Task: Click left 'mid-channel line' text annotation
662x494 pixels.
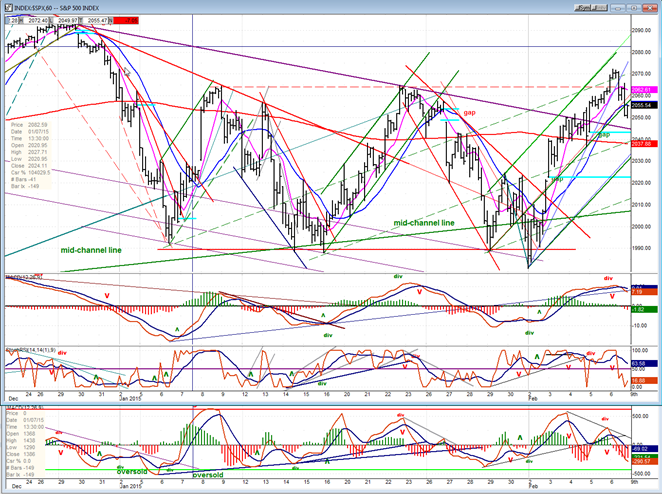Action: 89,250
